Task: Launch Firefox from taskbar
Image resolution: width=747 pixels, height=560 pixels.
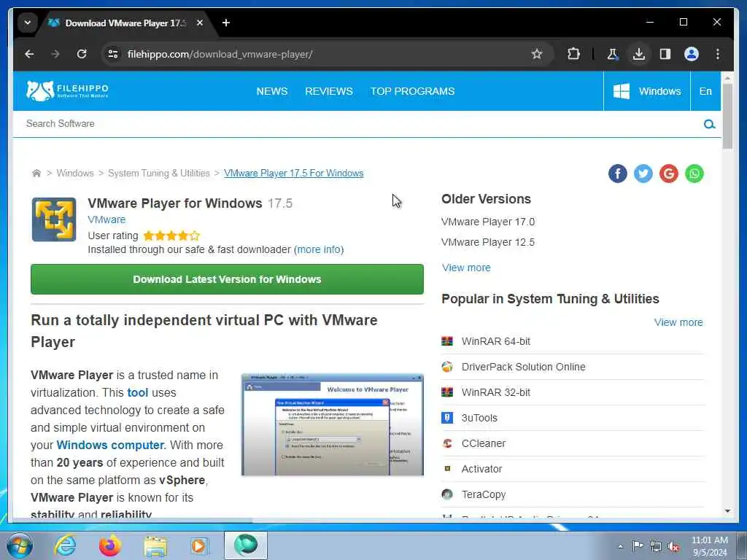Action: (x=109, y=545)
